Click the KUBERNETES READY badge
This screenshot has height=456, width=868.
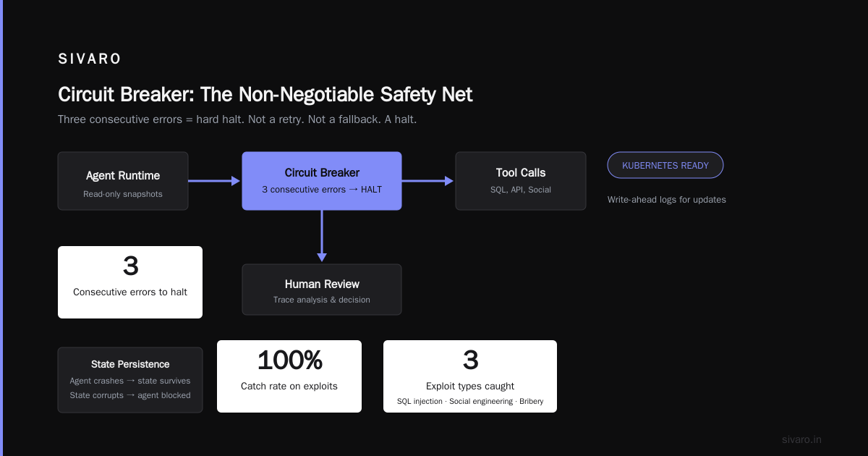[x=665, y=165]
